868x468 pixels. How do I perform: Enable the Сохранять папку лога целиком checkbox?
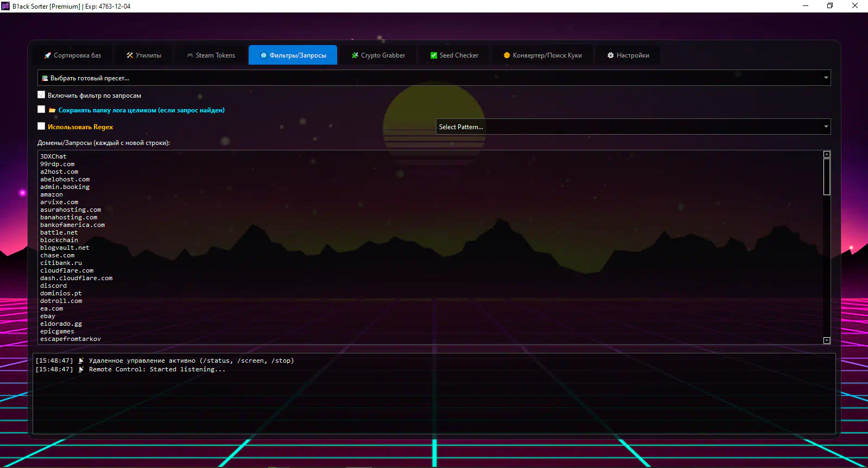tap(41, 110)
